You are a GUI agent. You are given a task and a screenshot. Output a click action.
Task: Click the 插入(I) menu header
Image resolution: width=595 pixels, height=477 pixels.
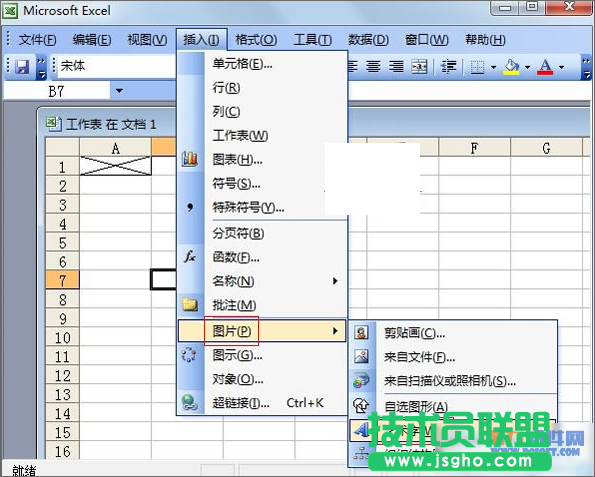coord(201,39)
